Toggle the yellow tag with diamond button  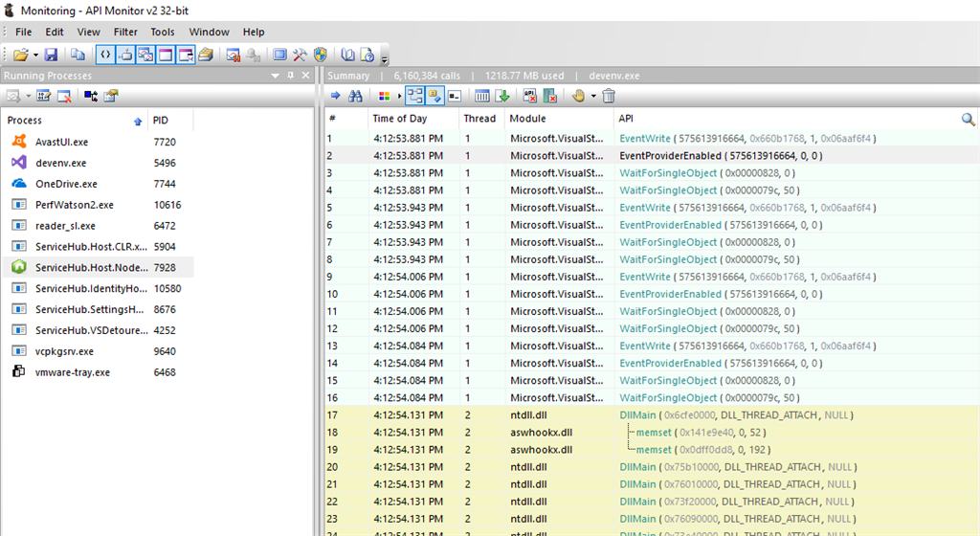coord(434,97)
